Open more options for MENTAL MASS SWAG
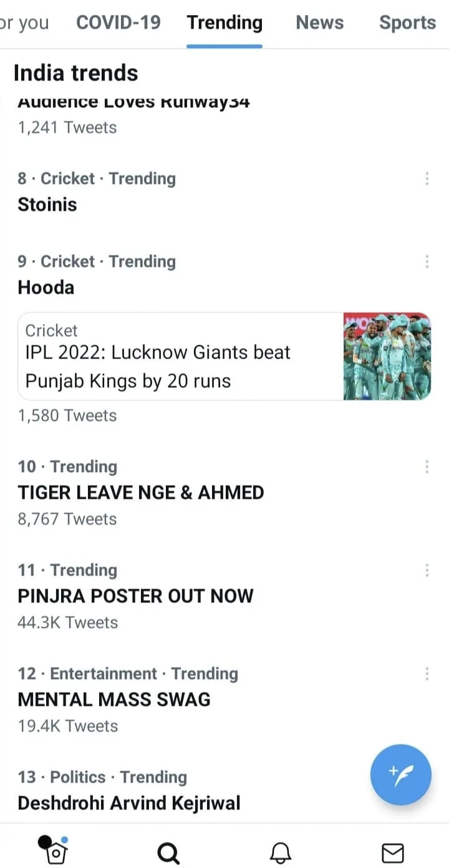The height and width of the screenshot is (868, 449). tap(427, 674)
